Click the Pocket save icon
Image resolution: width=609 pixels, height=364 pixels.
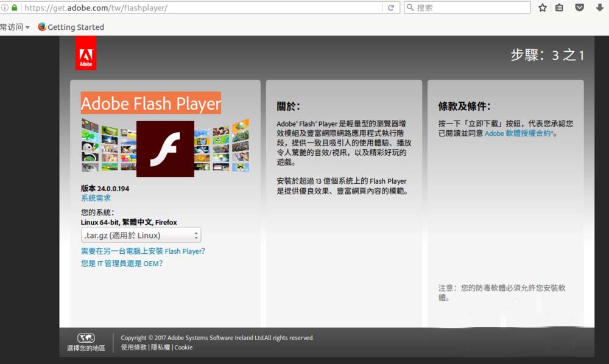click(580, 7)
